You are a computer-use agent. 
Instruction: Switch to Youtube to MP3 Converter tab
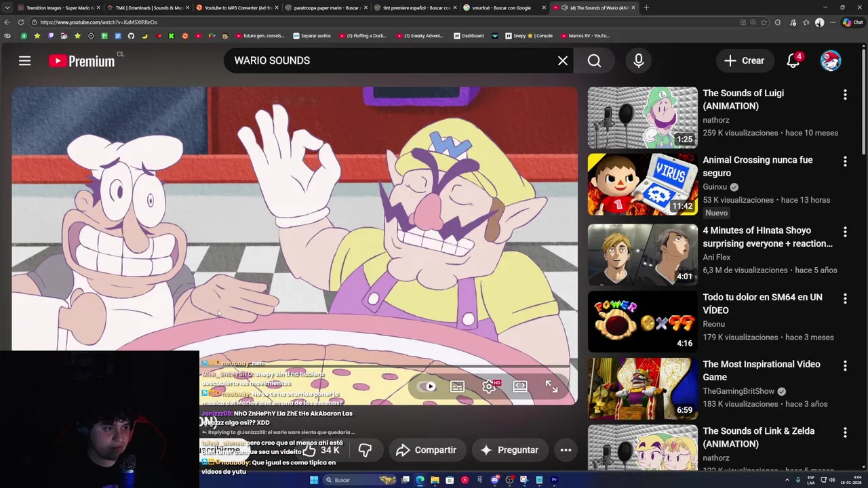click(237, 7)
